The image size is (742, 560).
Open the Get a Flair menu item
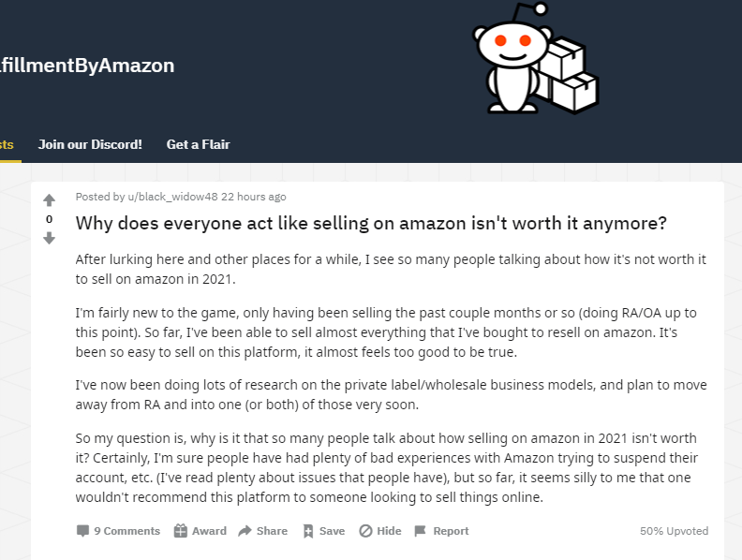[x=199, y=144]
